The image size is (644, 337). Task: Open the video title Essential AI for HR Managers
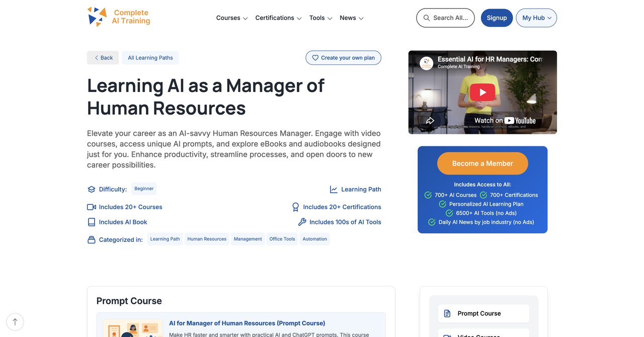pyautogui.click(x=490, y=59)
